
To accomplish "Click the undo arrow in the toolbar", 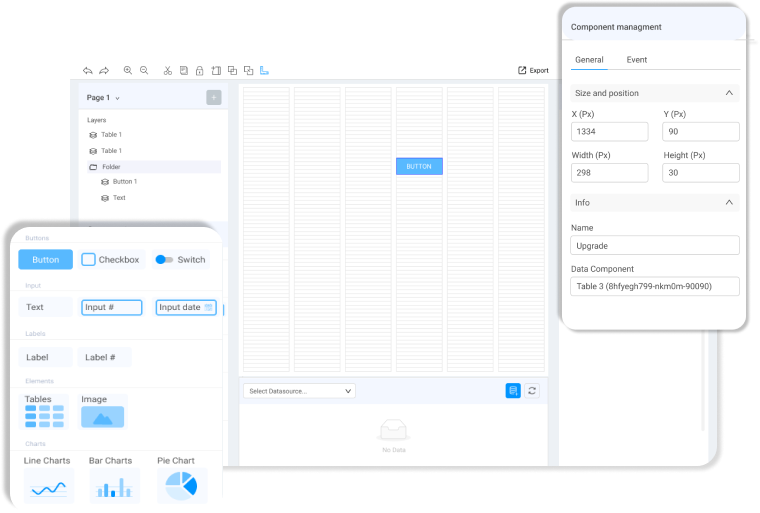I will [88, 71].
